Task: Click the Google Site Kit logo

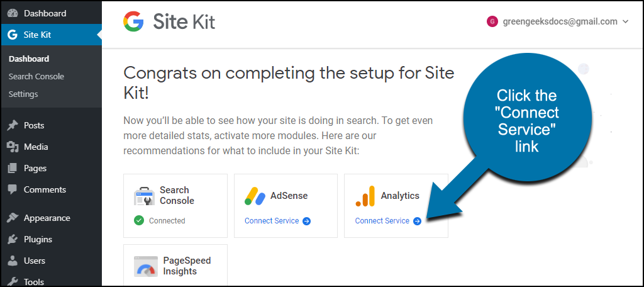Action: 169,21
